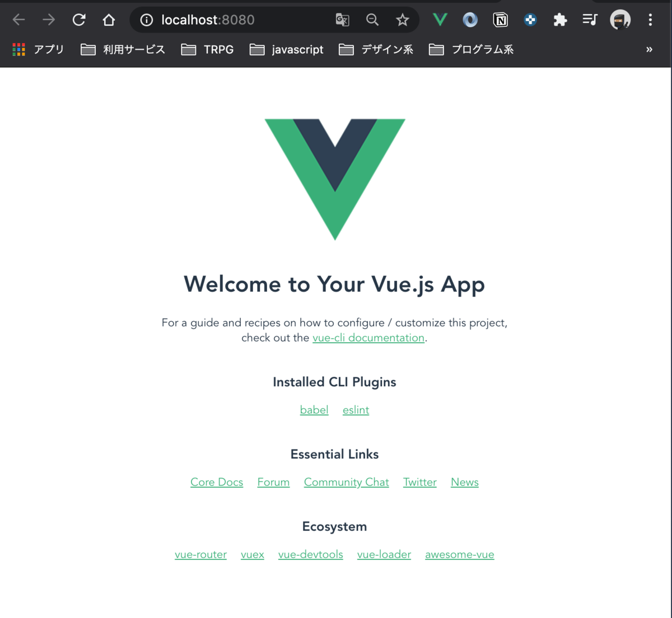Open the media control playlist button
This screenshot has width=672, height=618.
(590, 20)
